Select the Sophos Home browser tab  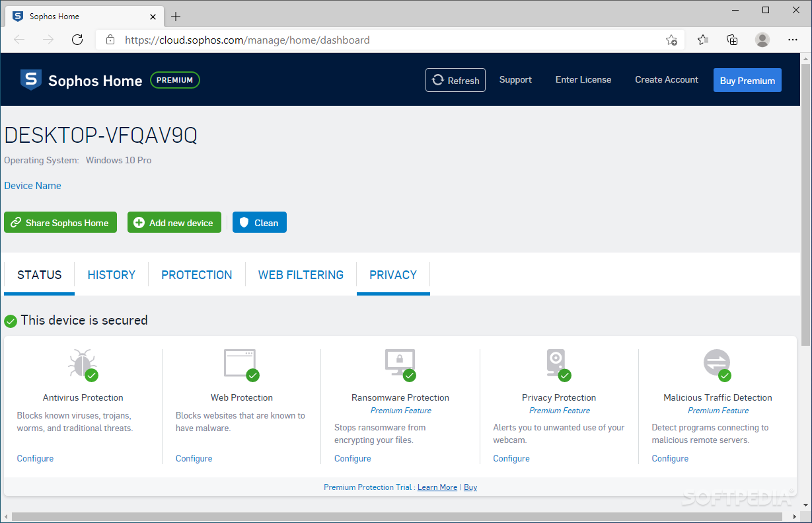click(85, 17)
